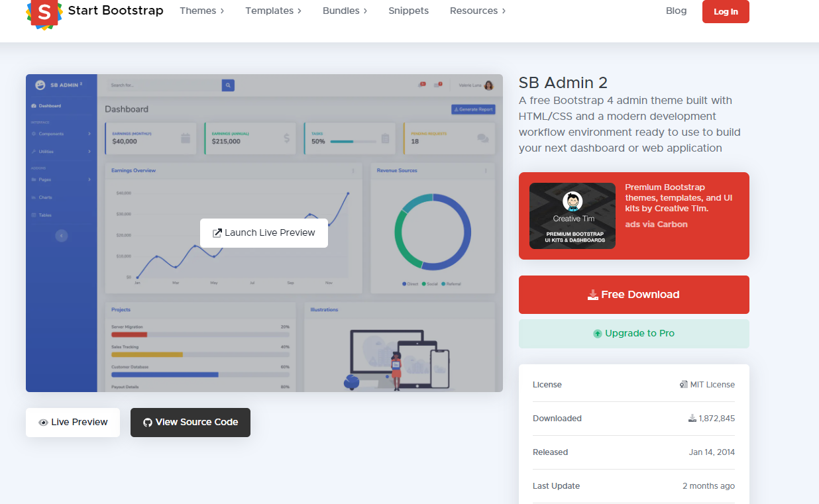Screen dimensions: 819x504
Task: Click SB Admin logo in preview sidebar
Action: [x=59, y=85]
